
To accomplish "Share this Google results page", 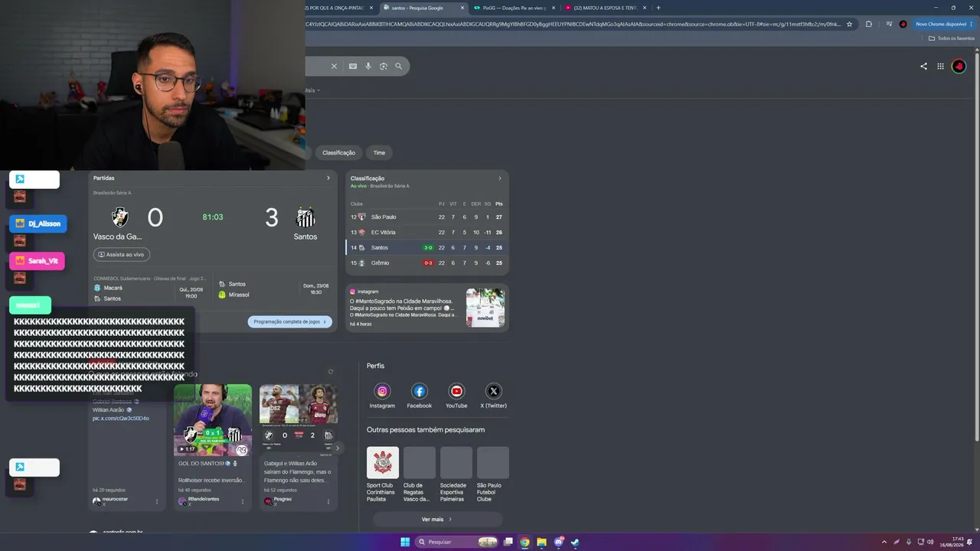I will pos(923,67).
